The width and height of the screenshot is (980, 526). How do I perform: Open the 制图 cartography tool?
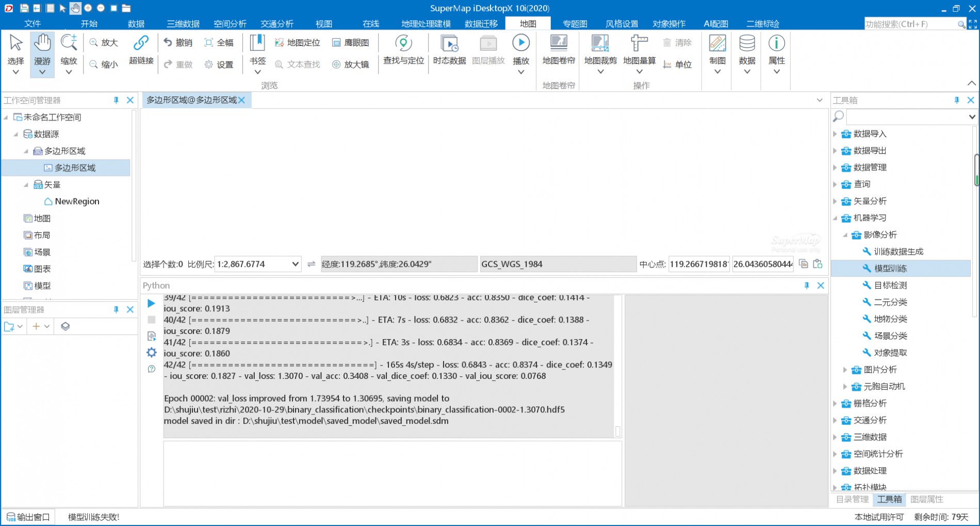tap(717, 54)
